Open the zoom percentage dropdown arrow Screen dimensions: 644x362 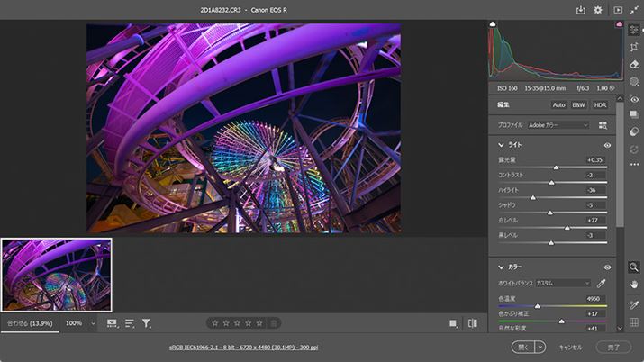click(x=93, y=323)
